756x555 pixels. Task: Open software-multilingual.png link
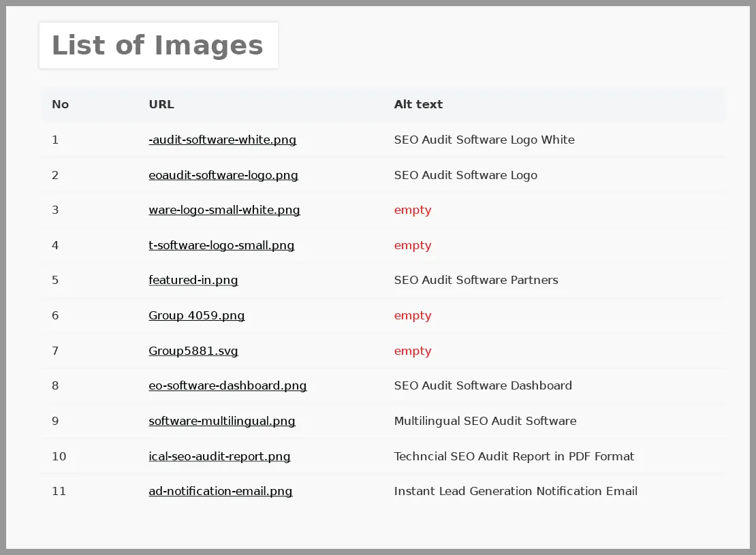(x=222, y=421)
